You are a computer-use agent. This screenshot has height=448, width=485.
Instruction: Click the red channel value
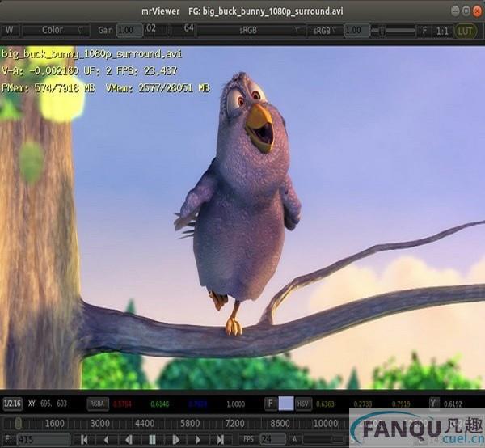click(x=122, y=404)
